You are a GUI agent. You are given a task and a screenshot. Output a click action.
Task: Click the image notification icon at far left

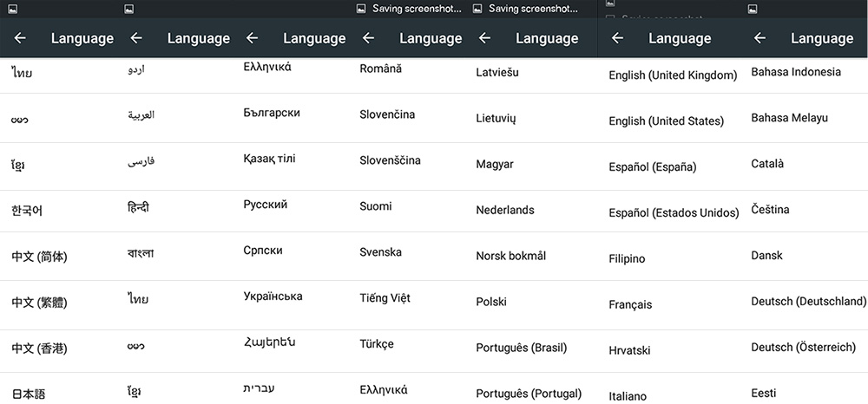click(x=13, y=9)
